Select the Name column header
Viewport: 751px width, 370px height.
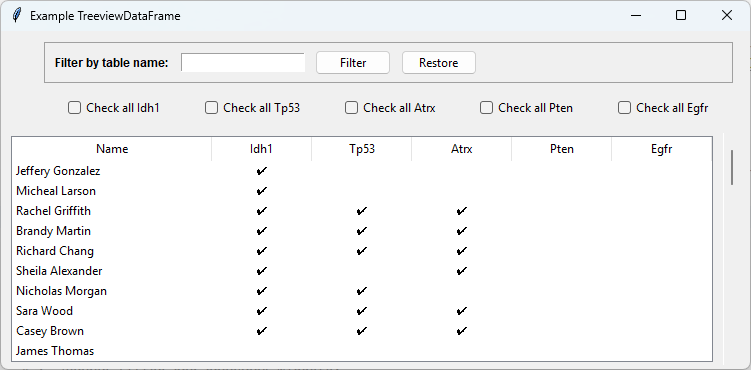click(x=112, y=149)
